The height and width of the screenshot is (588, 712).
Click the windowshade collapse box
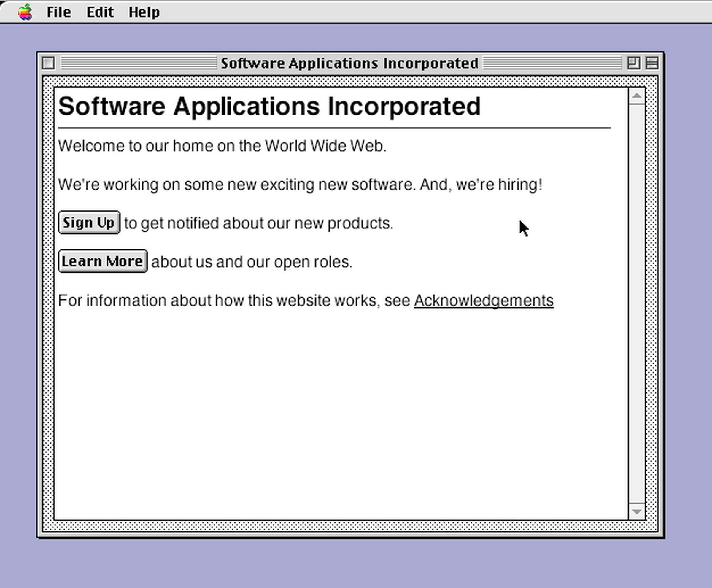(x=652, y=63)
